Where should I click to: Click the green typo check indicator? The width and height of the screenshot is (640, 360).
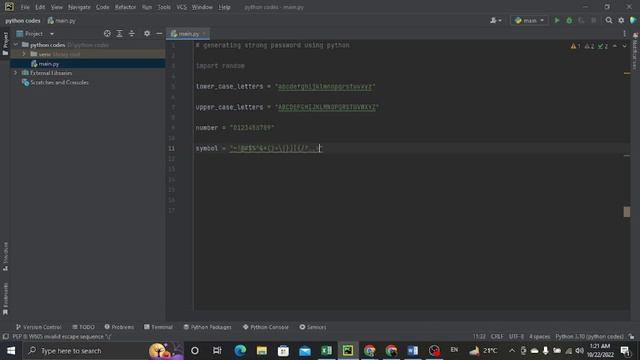pos(603,46)
